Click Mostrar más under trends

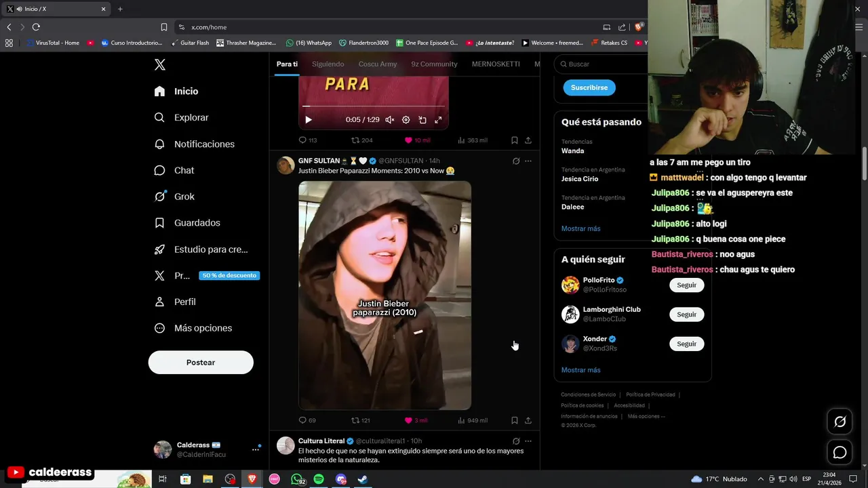coord(580,229)
